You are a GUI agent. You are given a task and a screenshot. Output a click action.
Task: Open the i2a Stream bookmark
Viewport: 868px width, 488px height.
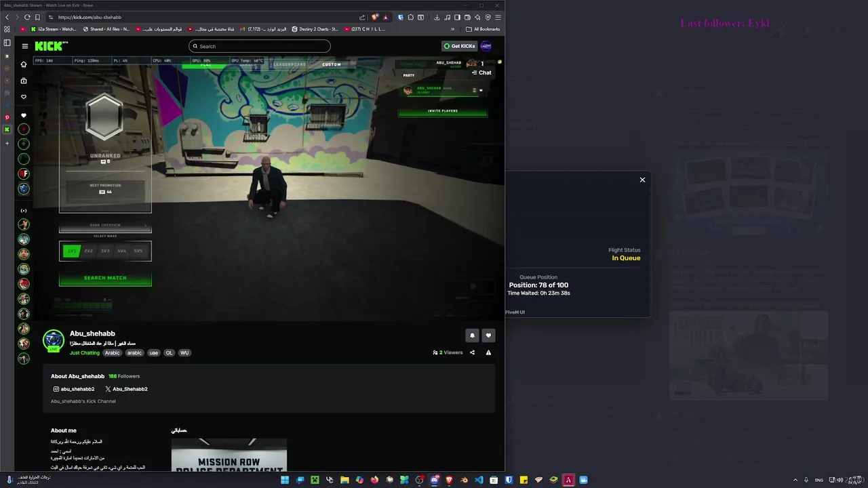pyautogui.click(x=53, y=29)
